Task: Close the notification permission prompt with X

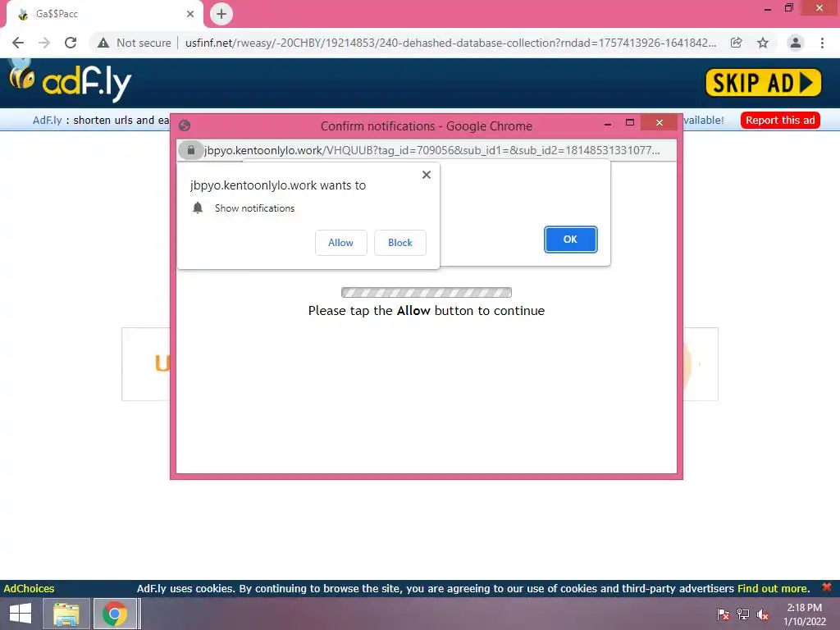Action: tap(427, 175)
